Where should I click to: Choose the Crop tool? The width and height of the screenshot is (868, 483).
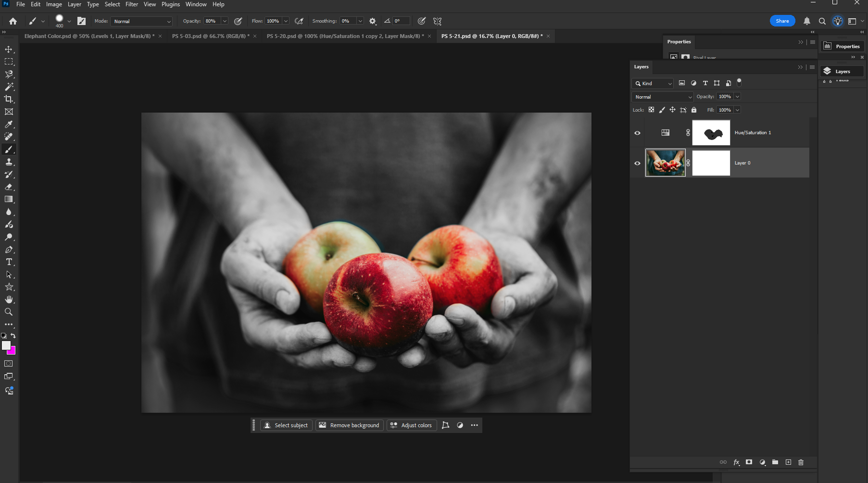click(x=9, y=99)
